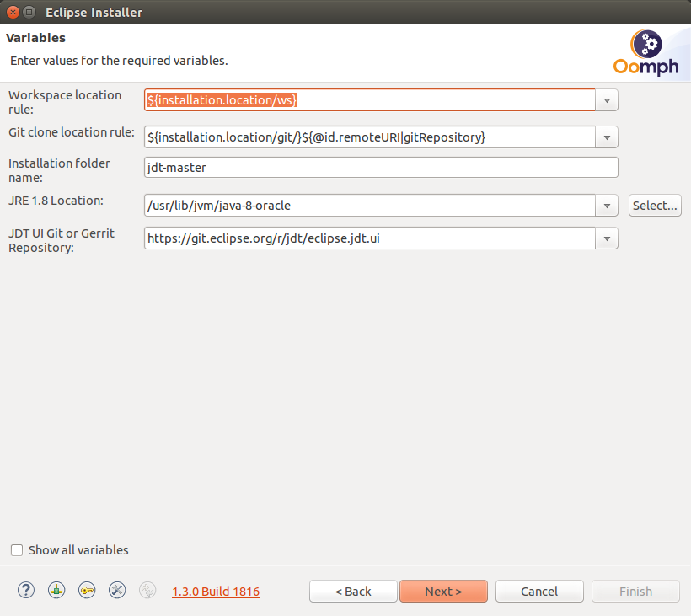691x616 pixels.
Task: Click 'Enter values for the required variables.' text
Action: coord(119,61)
